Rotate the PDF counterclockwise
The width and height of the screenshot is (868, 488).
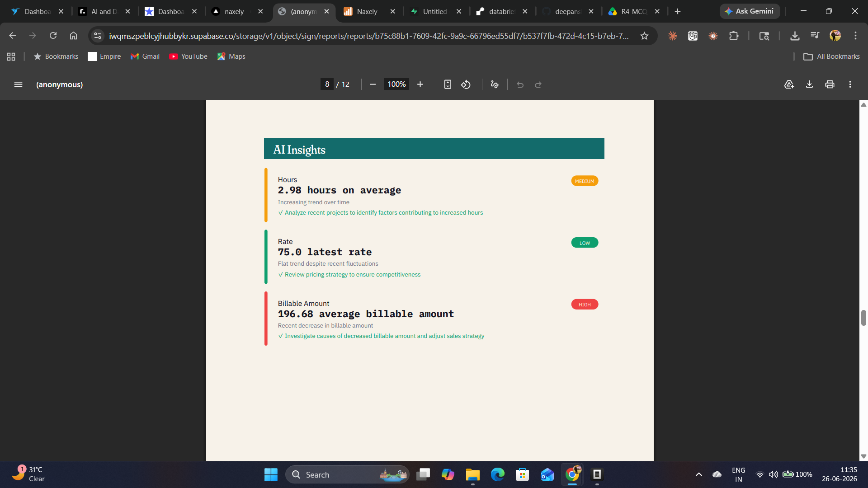[466, 84]
